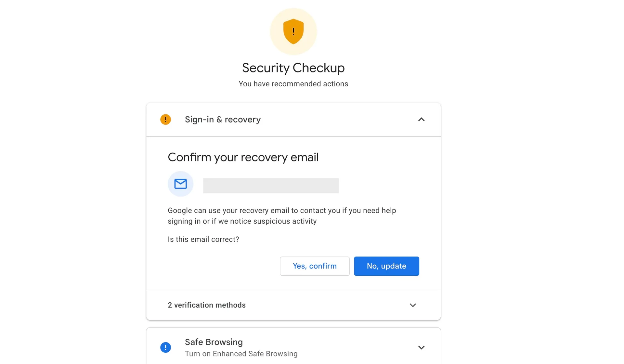
Task: Click the Security Checkup heading
Action: click(x=293, y=68)
